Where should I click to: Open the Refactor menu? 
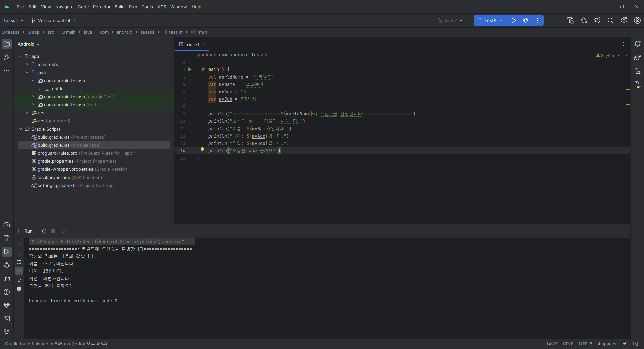tap(102, 7)
